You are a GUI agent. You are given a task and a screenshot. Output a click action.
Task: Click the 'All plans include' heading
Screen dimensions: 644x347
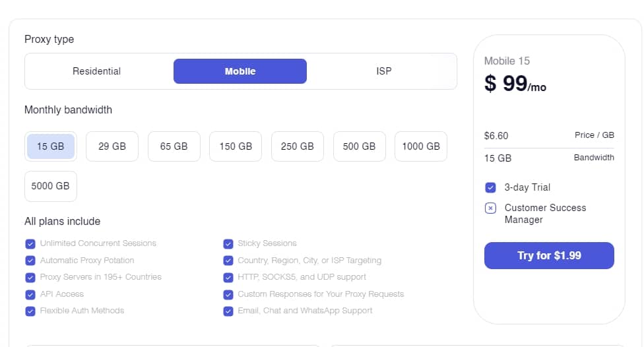(63, 222)
